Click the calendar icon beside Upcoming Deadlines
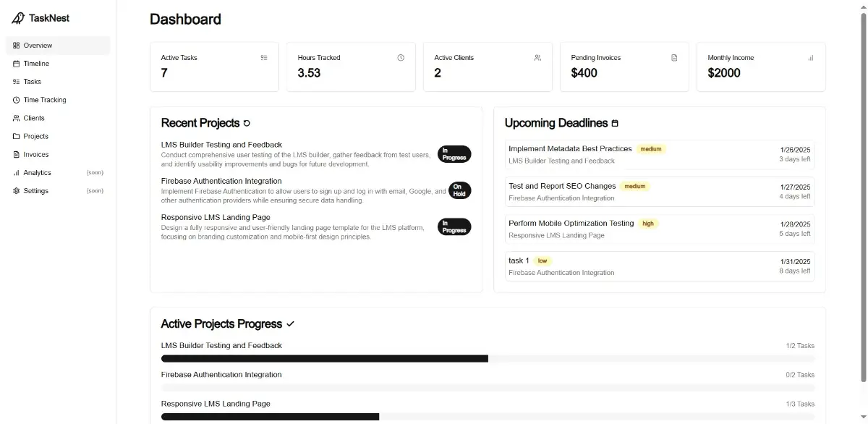The height and width of the screenshot is (424, 868). (x=615, y=124)
